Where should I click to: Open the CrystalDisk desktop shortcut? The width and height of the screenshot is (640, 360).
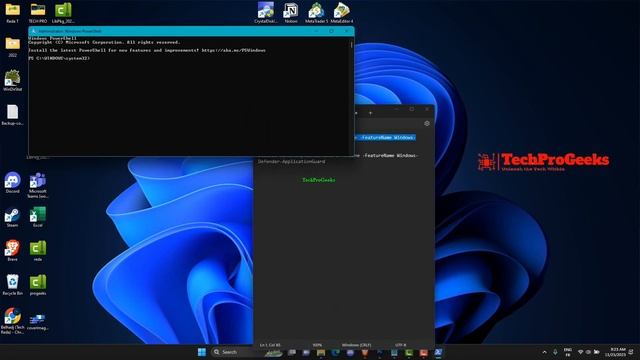[x=266, y=13]
